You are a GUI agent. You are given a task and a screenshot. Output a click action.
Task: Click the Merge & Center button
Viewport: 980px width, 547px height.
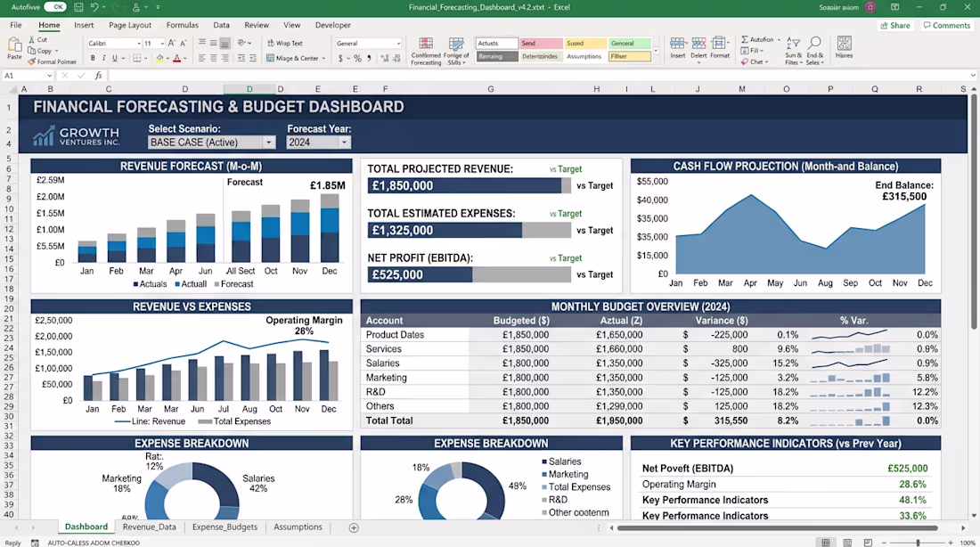[x=297, y=58]
